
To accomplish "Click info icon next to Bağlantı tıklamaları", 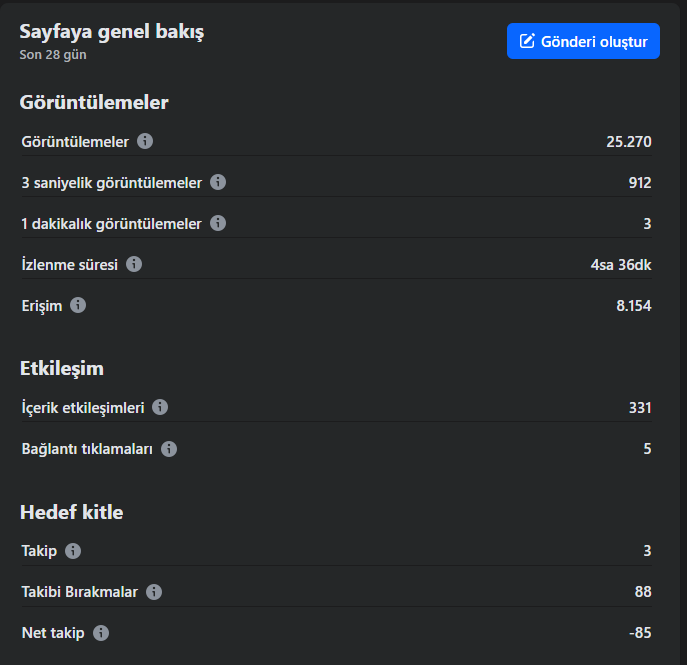I will point(169,449).
